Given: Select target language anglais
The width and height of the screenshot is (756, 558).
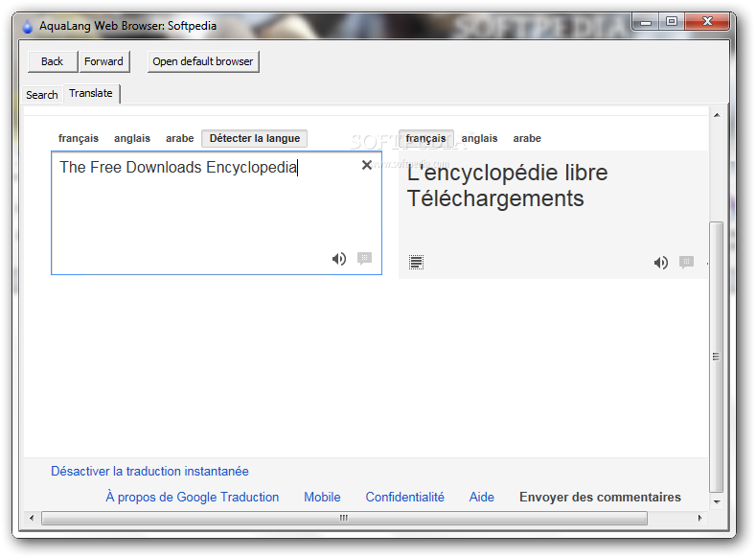Looking at the screenshot, I should [479, 138].
